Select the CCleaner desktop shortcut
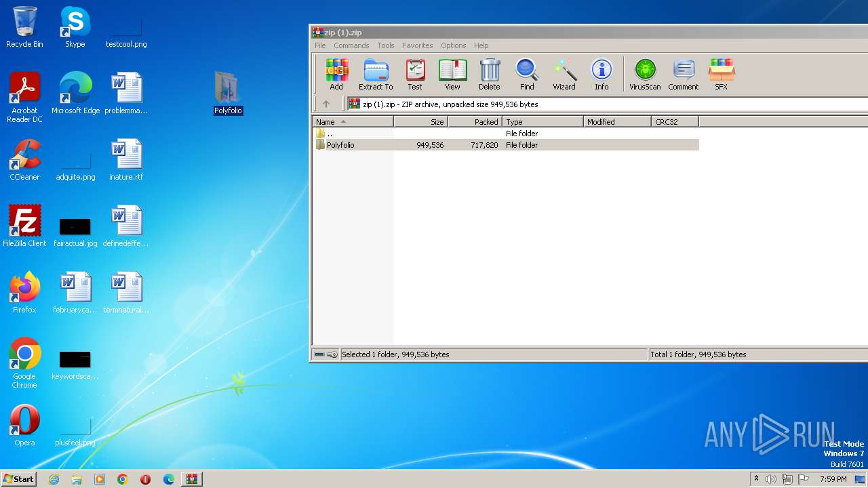 click(x=24, y=160)
